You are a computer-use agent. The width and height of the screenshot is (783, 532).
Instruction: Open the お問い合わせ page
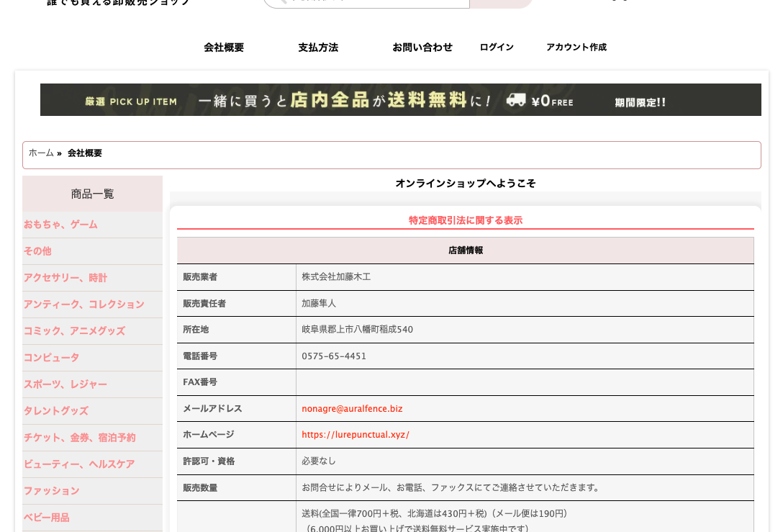pos(422,47)
